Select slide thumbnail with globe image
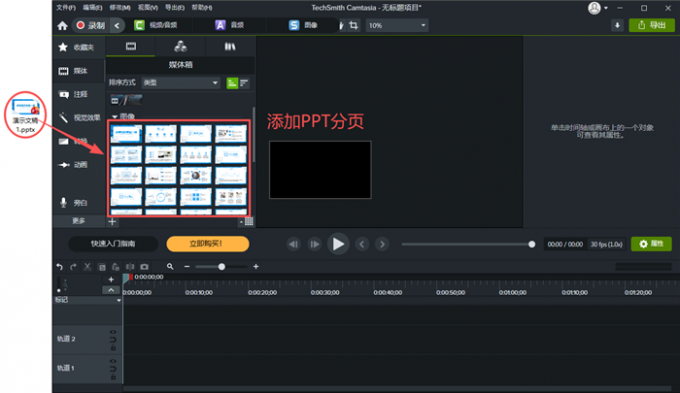Image resolution: width=680 pixels, height=393 pixels. [x=196, y=176]
